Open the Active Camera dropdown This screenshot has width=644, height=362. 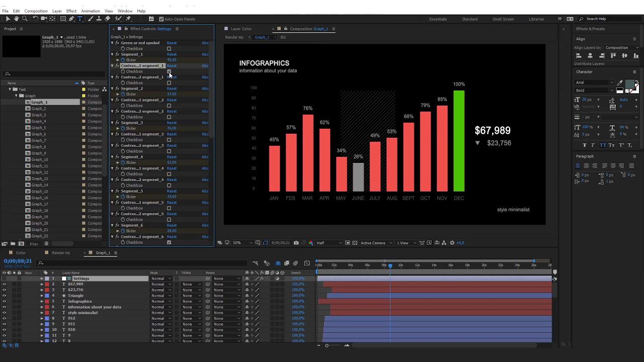tap(376, 243)
